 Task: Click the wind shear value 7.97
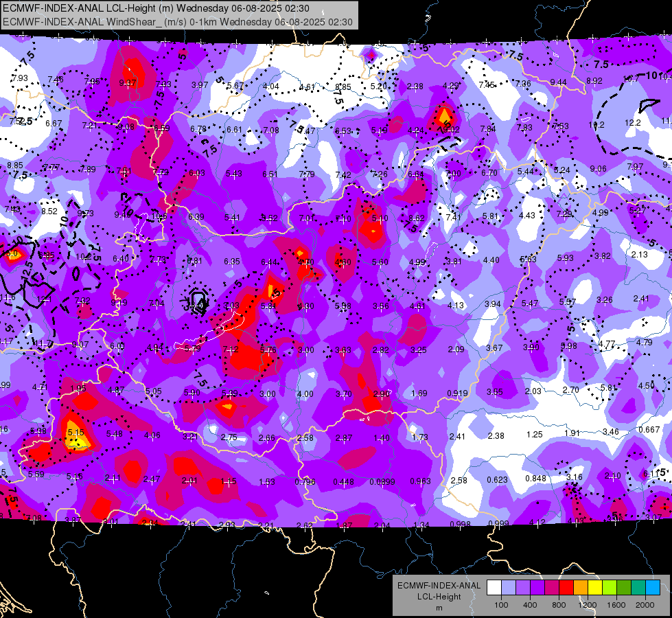(635, 166)
